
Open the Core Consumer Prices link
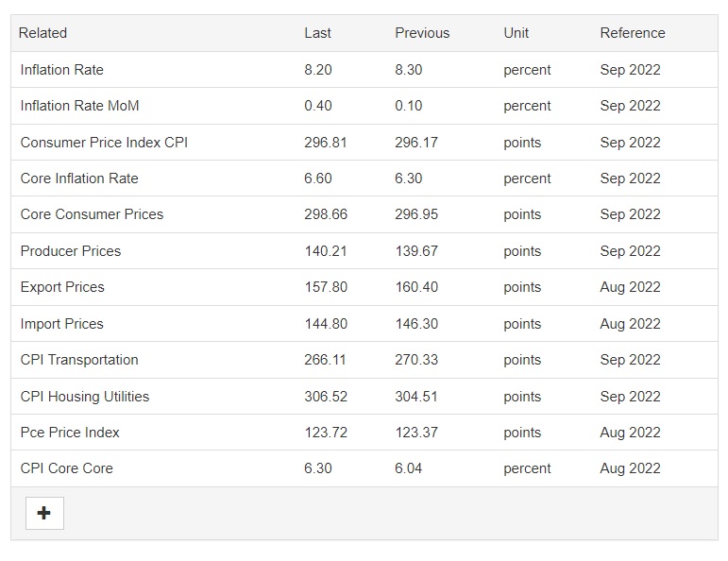click(x=92, y=214)
